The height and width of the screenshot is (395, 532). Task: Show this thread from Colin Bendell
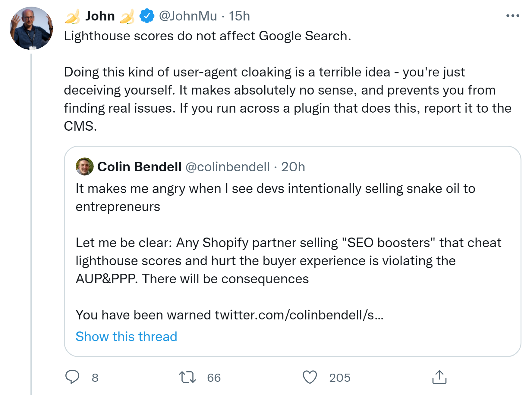(126, 337)
